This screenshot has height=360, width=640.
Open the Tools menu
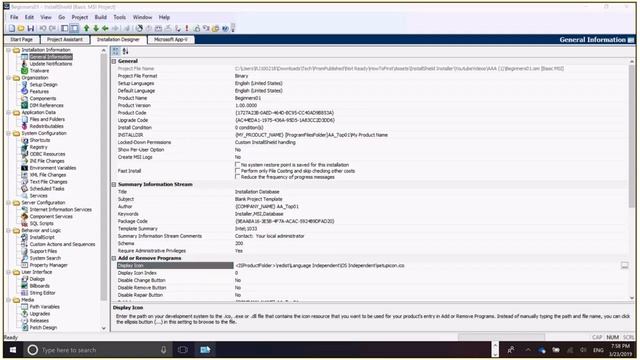point(120,17)
